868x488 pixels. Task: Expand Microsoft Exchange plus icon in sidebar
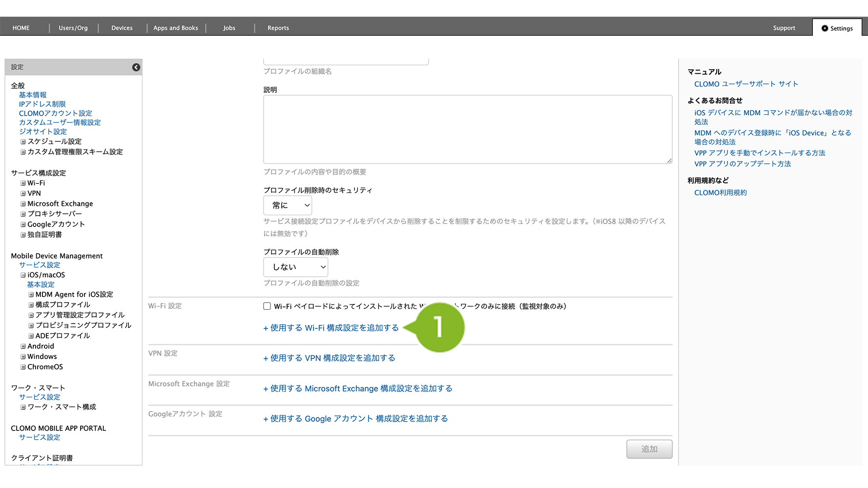point(23,204)
